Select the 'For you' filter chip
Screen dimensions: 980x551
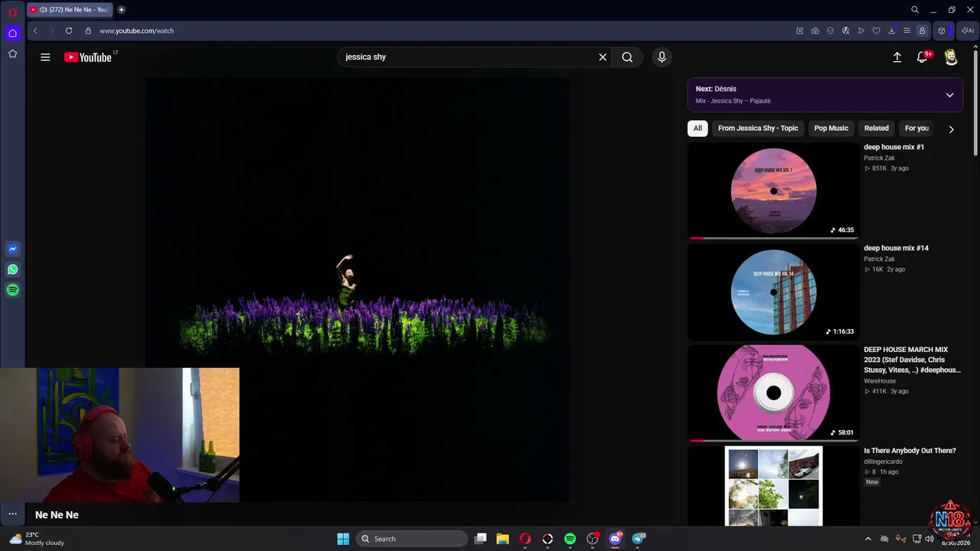pos(916,129)
